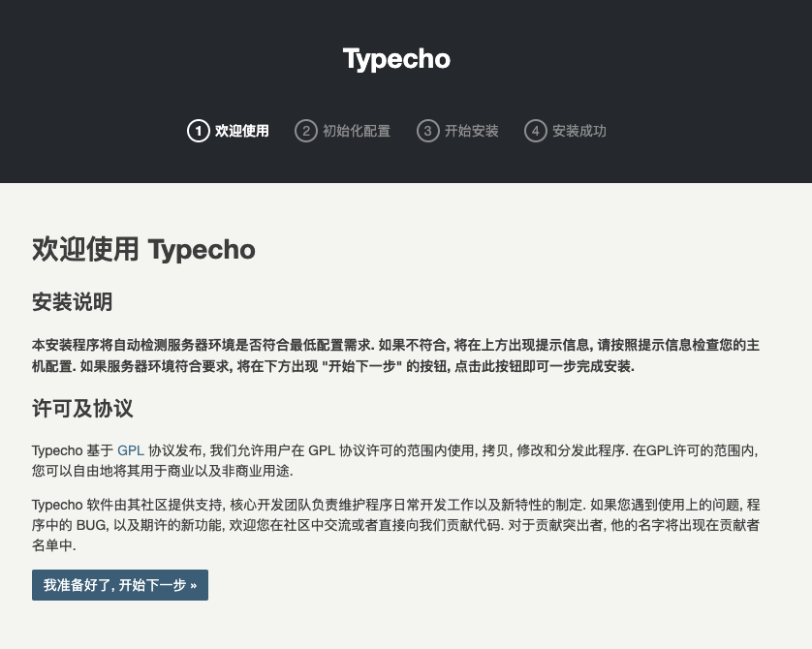The image size is (812, 649).
Task: Select step 4 circle for 安装成功
Action: [536, 131]
